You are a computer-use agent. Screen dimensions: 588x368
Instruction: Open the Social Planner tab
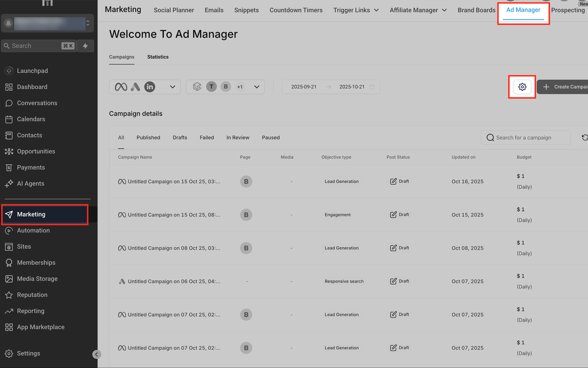[174, 10]
